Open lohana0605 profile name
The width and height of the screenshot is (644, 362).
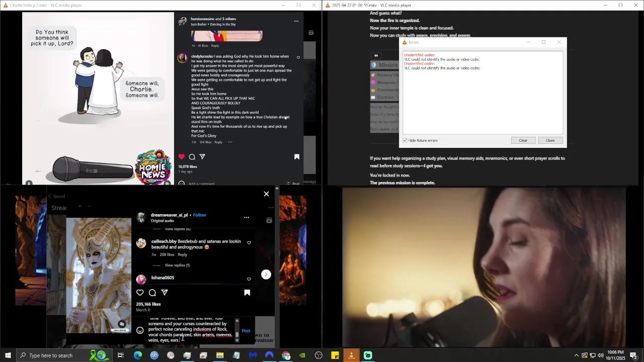(163, 278)
